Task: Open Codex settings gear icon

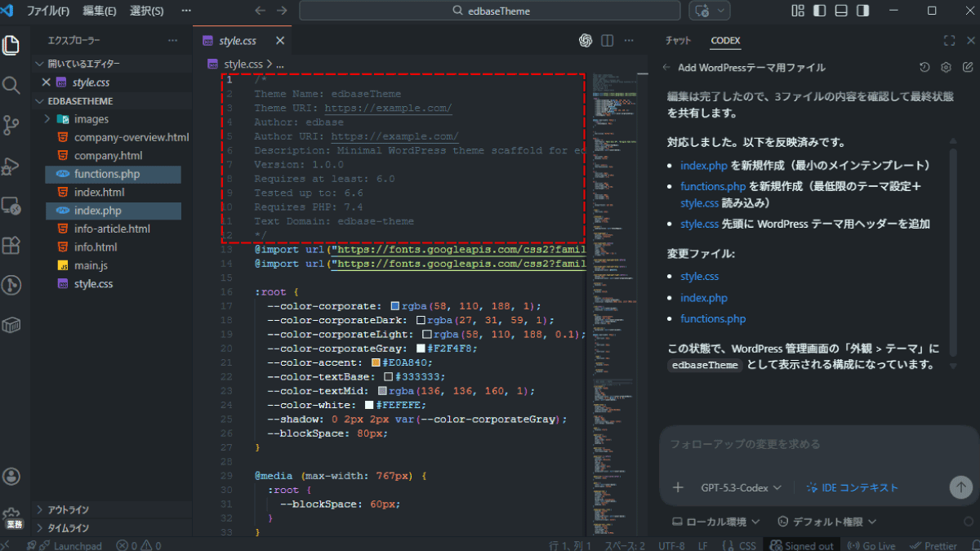Action: 947,68
